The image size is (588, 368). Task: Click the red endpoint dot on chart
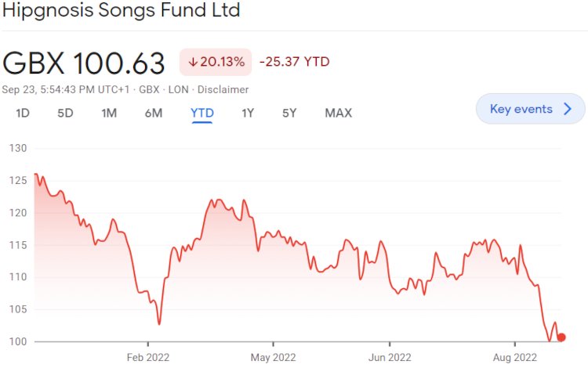(561, 337)
